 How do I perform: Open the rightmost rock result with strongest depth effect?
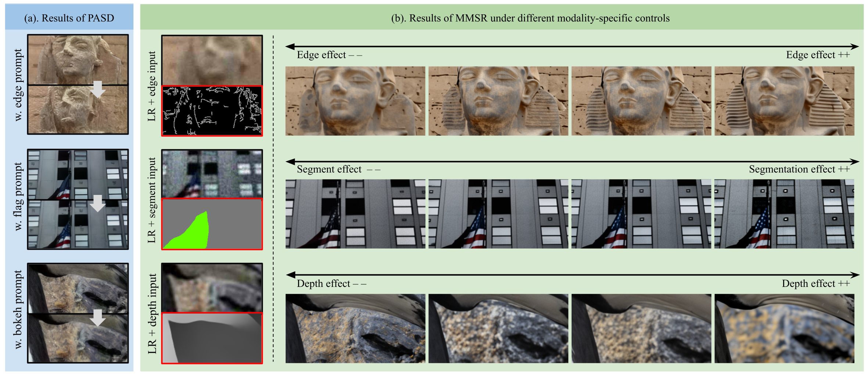[784, 328]
